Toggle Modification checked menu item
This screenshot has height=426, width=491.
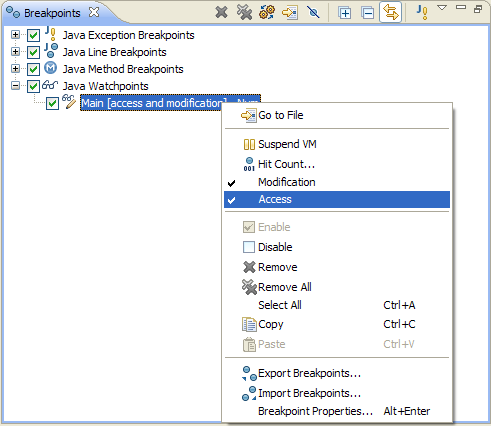[337, 182]
